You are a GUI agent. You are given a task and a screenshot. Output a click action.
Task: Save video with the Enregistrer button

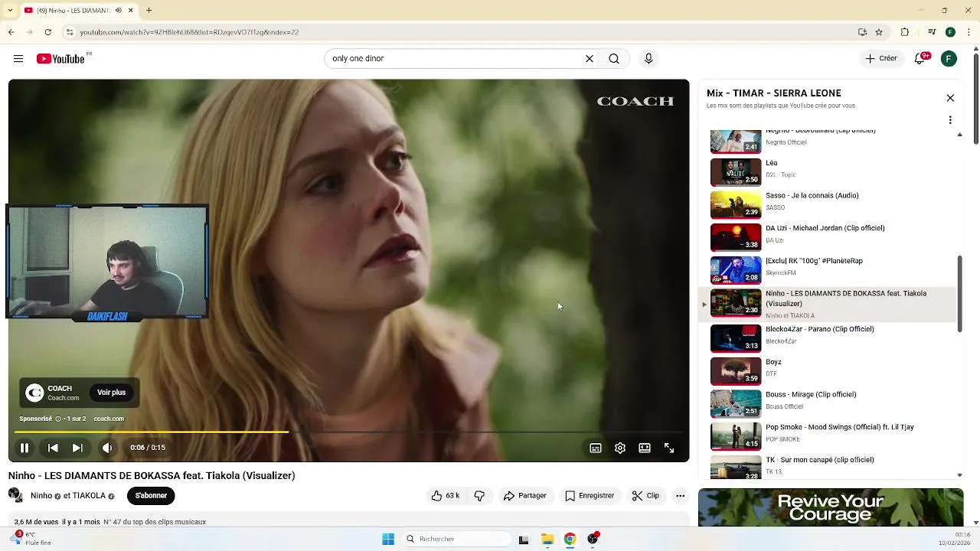[x=590, y=496]
